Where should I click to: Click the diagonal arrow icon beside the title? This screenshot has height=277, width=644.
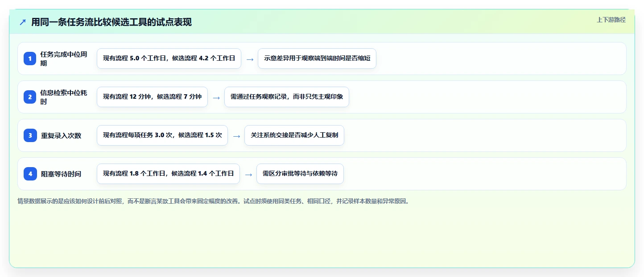click(x=23, y=22)
